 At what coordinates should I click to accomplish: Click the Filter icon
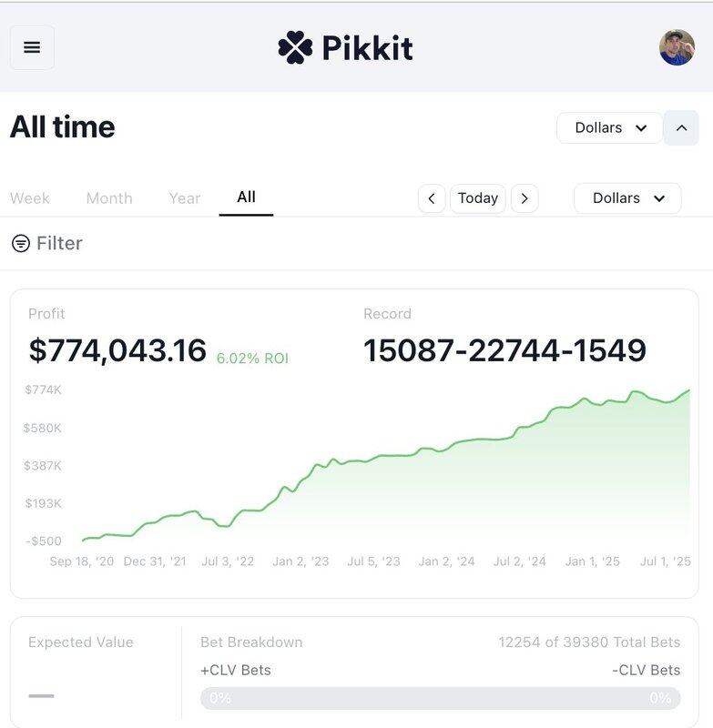[x=21, y=243]
